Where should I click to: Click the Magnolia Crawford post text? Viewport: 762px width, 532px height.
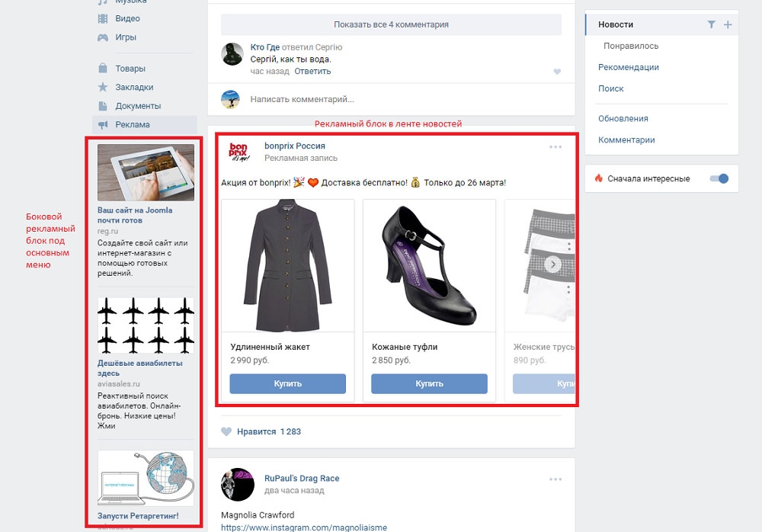click(x=258, y=515)
